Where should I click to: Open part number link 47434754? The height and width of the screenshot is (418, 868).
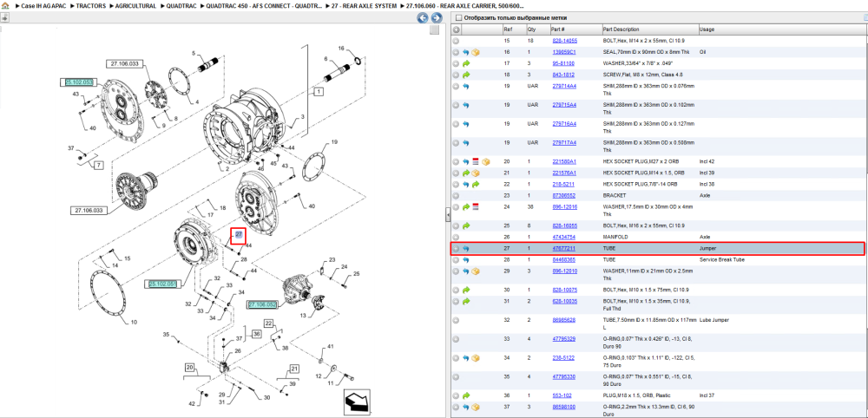564,237
